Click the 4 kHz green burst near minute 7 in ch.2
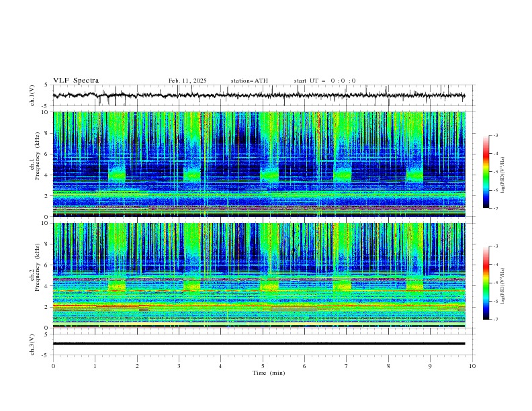 coord(342,285)
